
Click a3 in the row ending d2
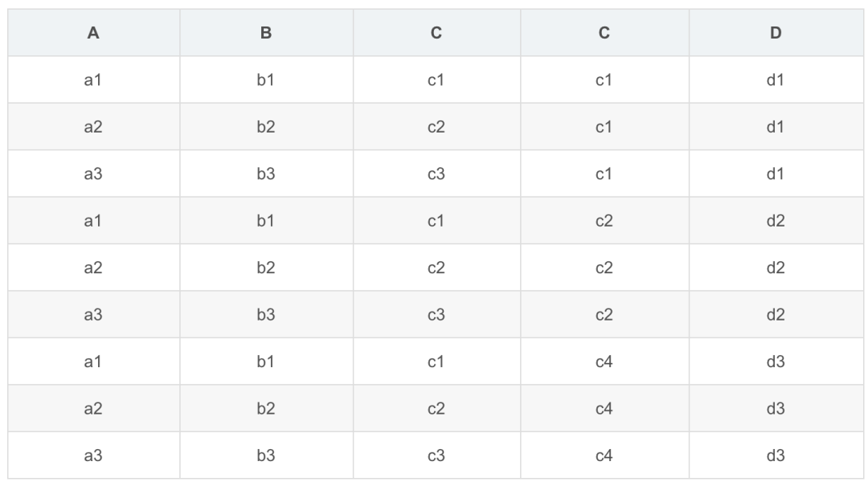93,315
